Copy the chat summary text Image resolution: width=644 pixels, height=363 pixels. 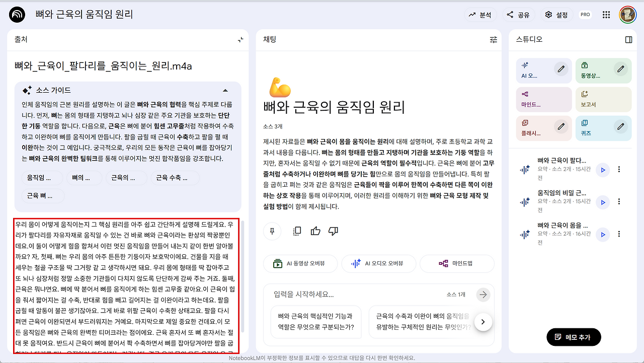click(297, 231)
